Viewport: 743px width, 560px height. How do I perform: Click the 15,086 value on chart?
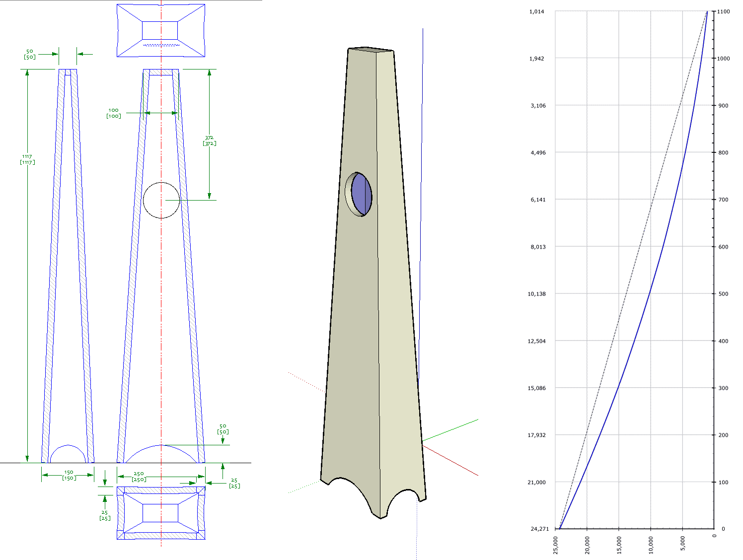tap(536, 388)
